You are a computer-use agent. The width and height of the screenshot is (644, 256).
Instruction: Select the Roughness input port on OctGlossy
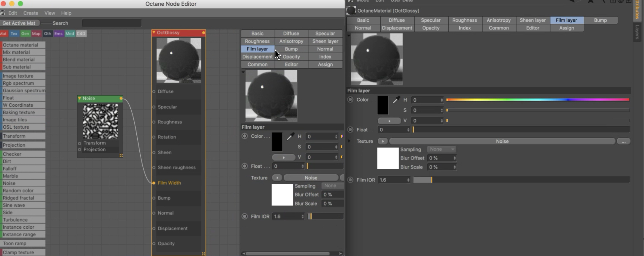point(154,122)
